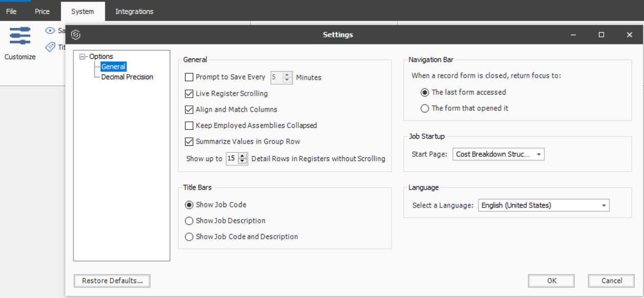This screenshot has height=298, width=644.
Task: Select the form that opened it option
Action: (424, 108)
